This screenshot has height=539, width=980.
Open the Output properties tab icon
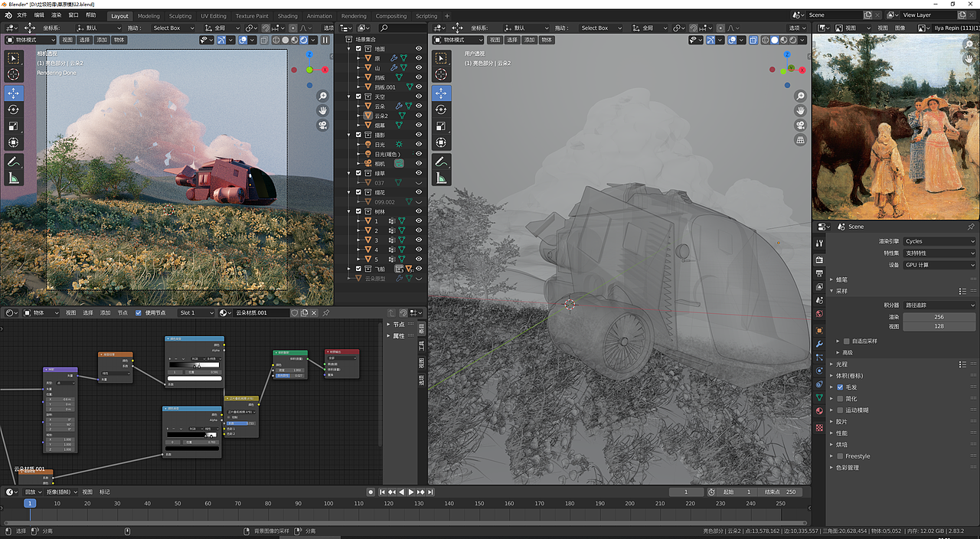819,273
